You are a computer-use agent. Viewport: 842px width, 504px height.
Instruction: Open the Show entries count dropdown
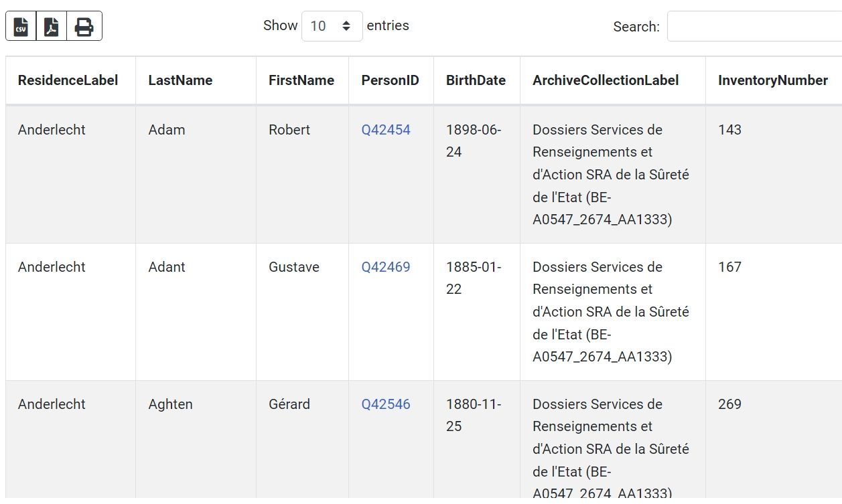332,26
